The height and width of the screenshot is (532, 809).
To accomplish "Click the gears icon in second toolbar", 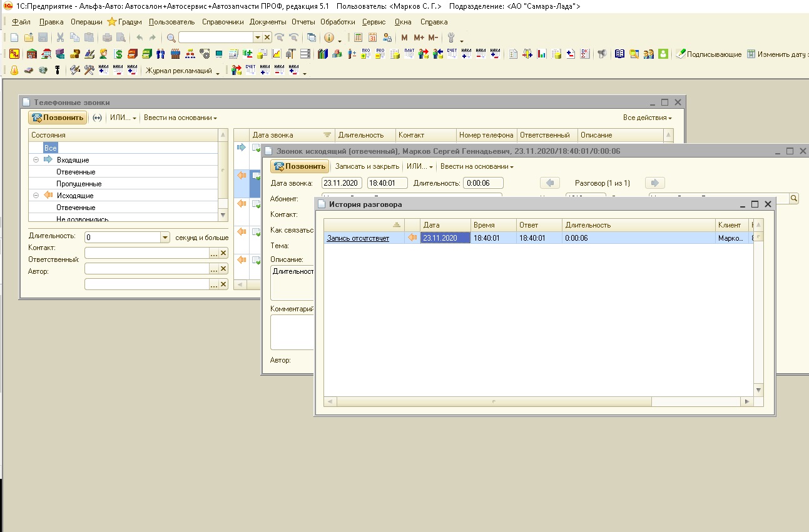I will coord(205,54).
